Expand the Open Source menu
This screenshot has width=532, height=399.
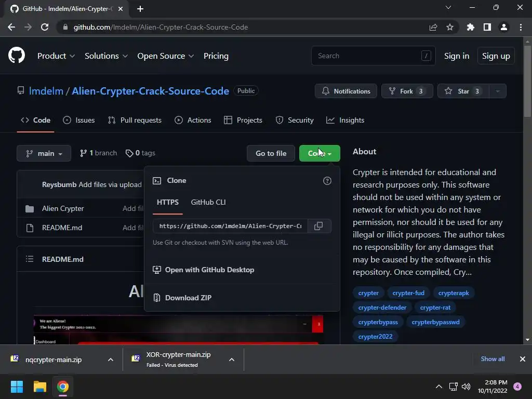click(166, 56)
